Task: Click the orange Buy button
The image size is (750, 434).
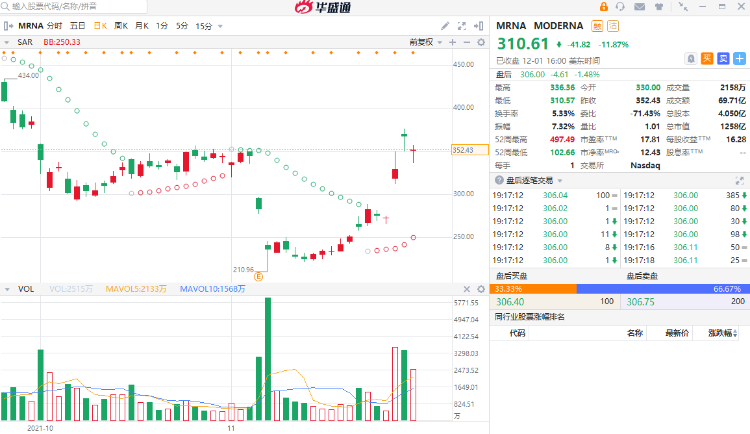Action: tap(707, 59)
